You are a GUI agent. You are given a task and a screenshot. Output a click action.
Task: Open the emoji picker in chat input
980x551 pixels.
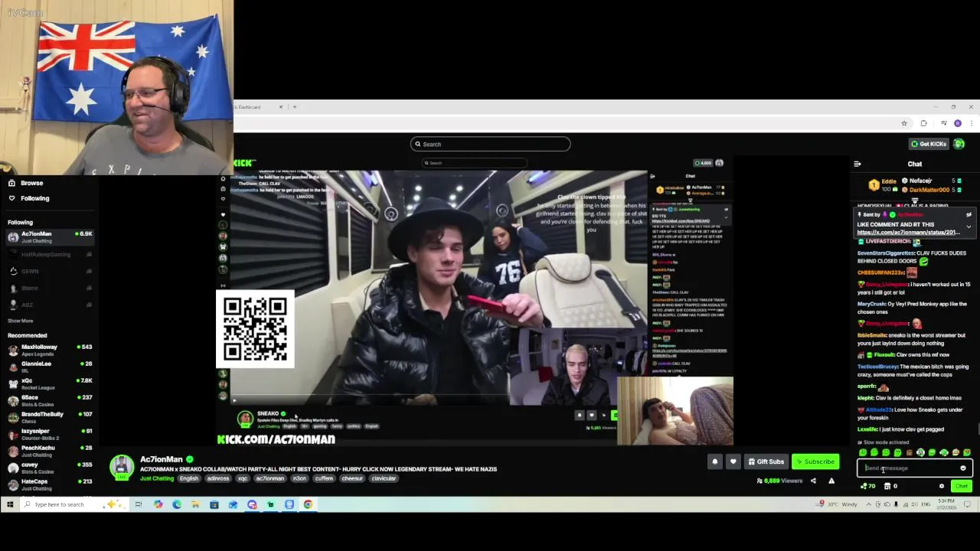pyautogui.click(x=963, y=468)
